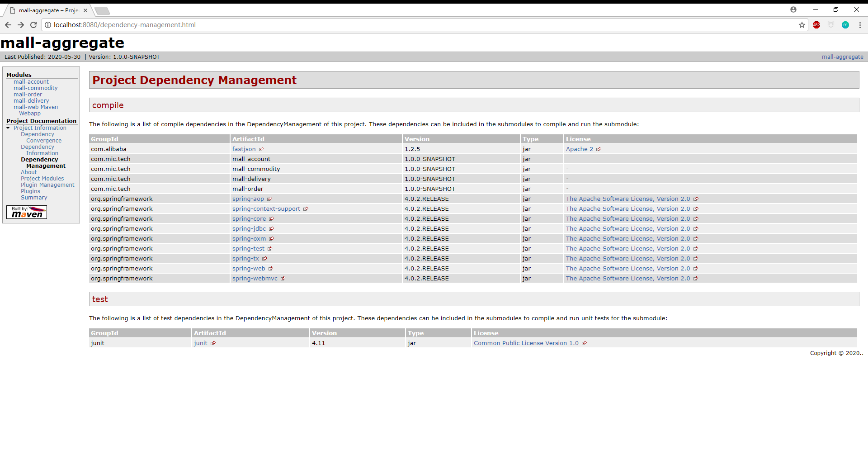This screenshot has height=474, width=868.
Task: Open Dependency Convergence sidebar item
Action: [x=41, y=137]
